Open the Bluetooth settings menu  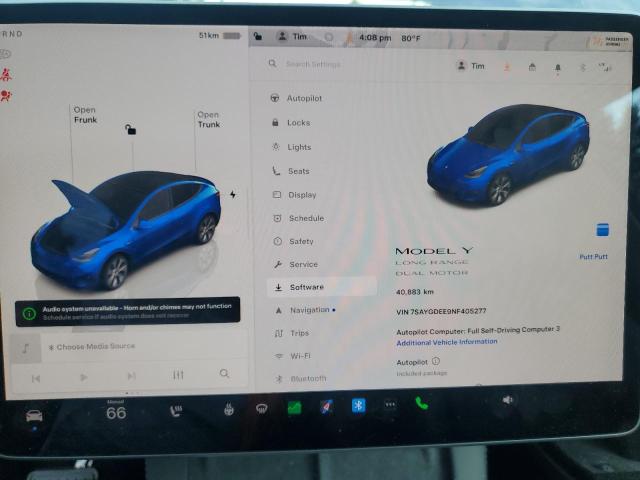pos(301,379)
